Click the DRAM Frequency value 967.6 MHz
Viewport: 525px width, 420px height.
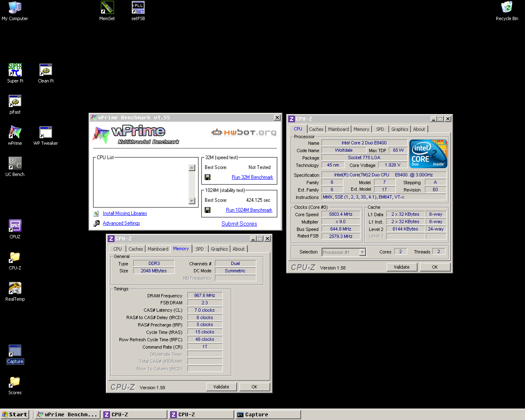click(x=205, y=295)
